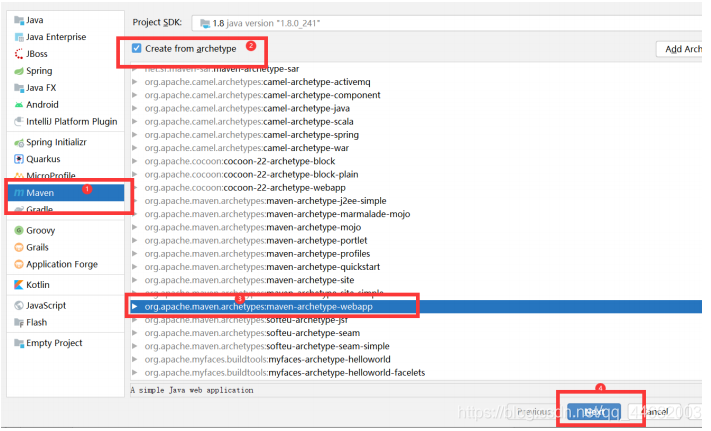Expand maven-archetype-j2ee-simple row arrow
Screen dimensions: 711x431
(135, 201)
